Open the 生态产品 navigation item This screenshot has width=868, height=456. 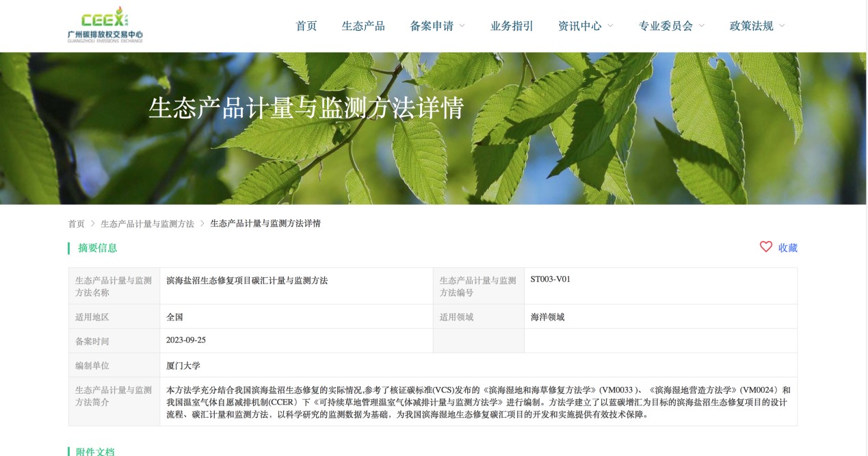point(363,25)
